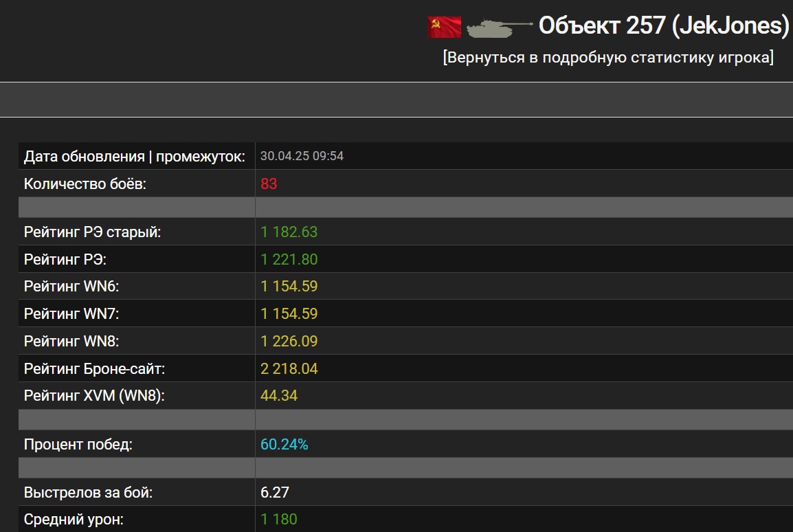Select average damage value 1 180
Screen dimensions: 793x532
(279, 520)
